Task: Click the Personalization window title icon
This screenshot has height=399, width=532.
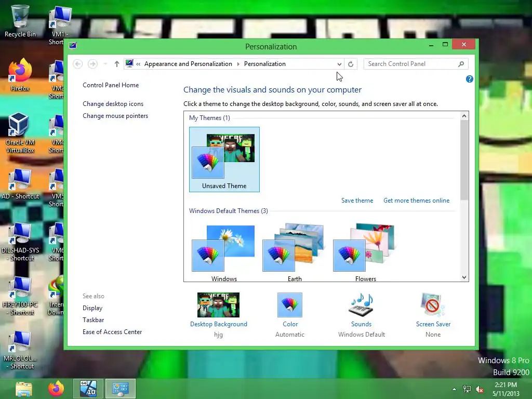Action: tap(73, 46)
